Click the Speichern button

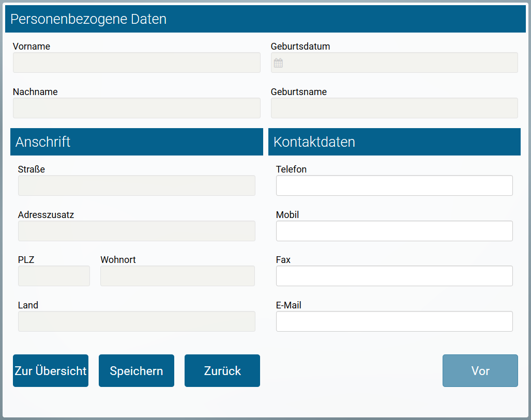pyautogui.click(x=136, y=370)
